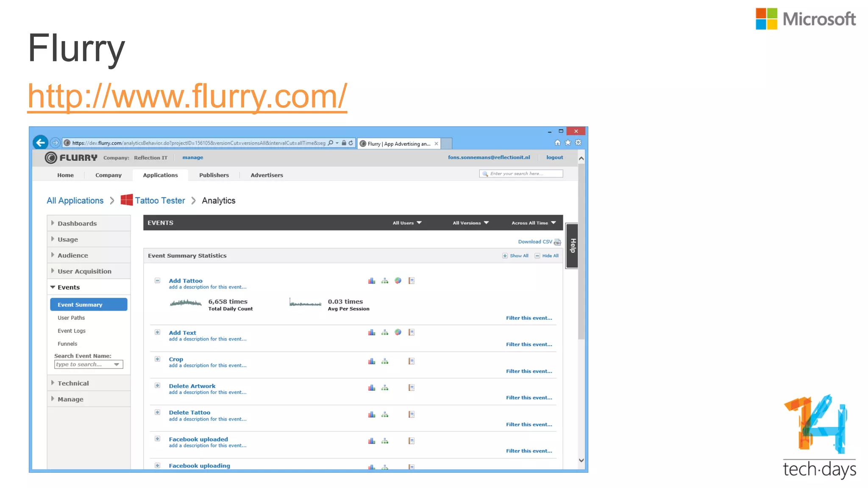
Task: Open pie chart icon for Add Tattoo
Action: click(x=398, y=280)
